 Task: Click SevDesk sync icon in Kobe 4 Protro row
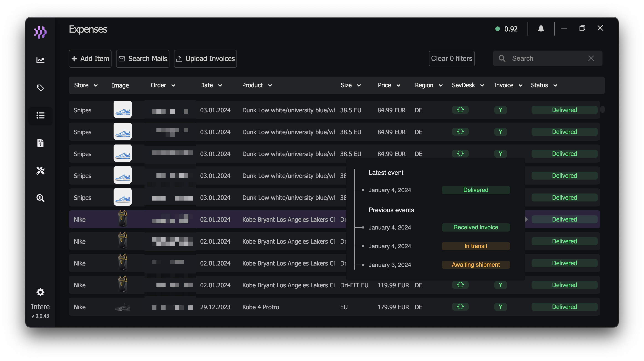[x=460, y=307]
